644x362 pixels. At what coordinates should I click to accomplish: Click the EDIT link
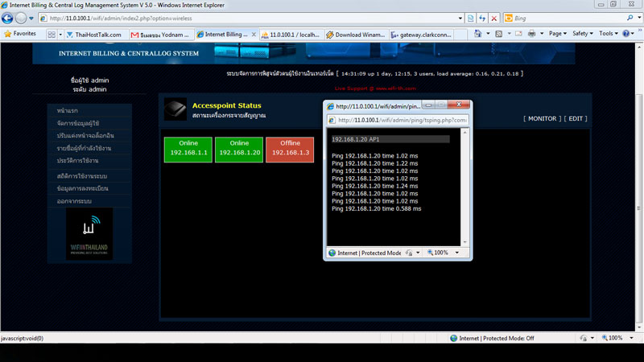pyautogui.click(x=576, y=118)
